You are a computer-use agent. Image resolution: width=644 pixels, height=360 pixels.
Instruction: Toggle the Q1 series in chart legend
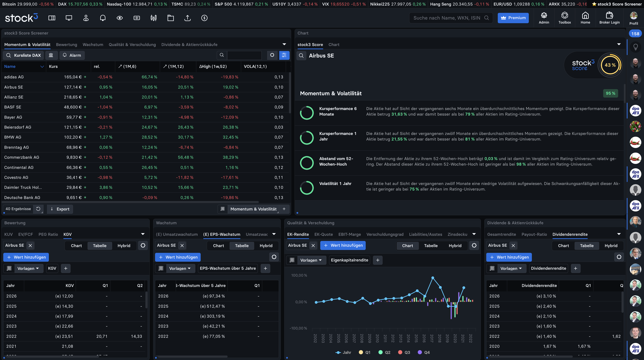tap(365, 352)
